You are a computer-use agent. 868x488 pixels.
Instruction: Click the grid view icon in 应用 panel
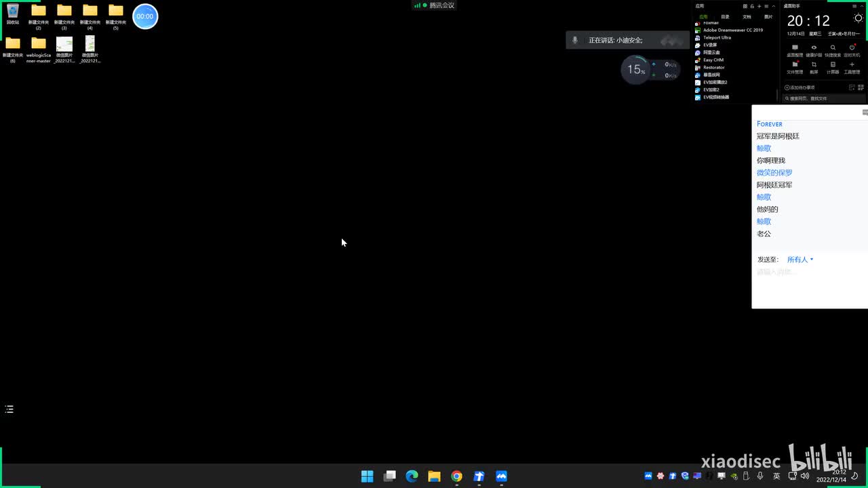click(x=745, y=6)
